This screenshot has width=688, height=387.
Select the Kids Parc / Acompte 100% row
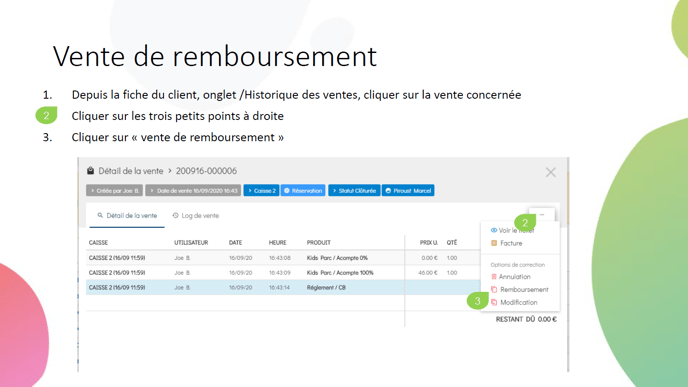[283, 272]
